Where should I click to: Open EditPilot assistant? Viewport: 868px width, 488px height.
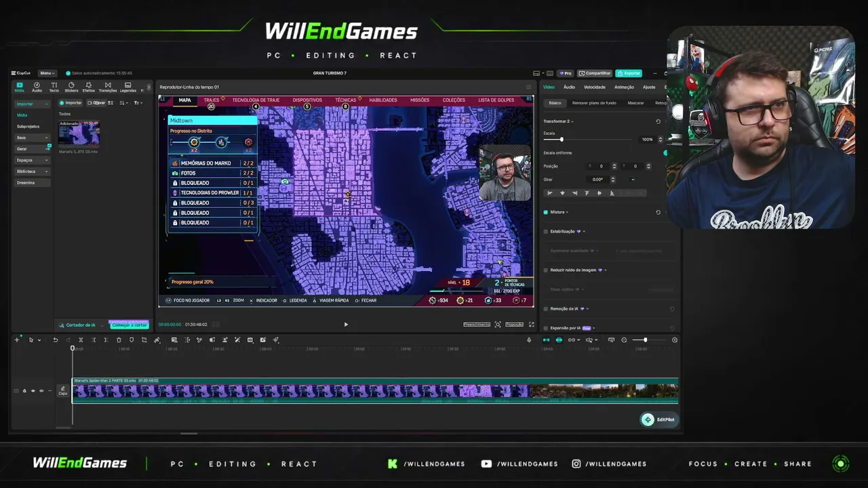(x=659, y=420)
